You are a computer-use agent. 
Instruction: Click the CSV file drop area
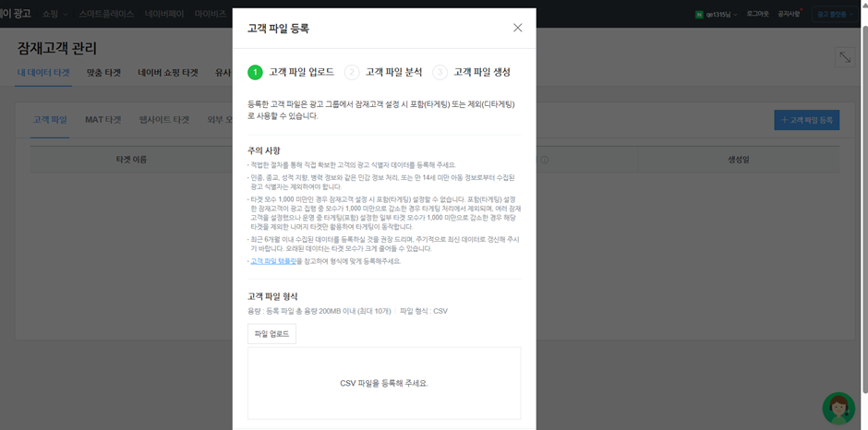(x=383, y=383)
